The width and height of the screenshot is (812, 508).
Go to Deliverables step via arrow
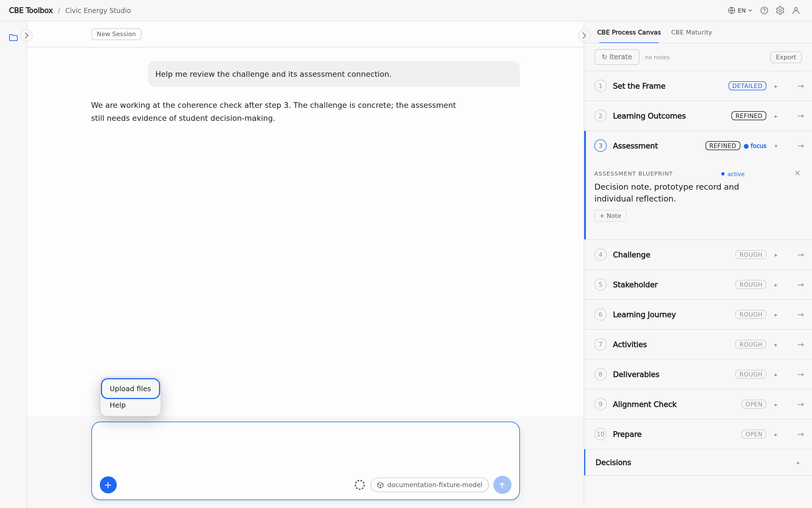click(801, 375)
